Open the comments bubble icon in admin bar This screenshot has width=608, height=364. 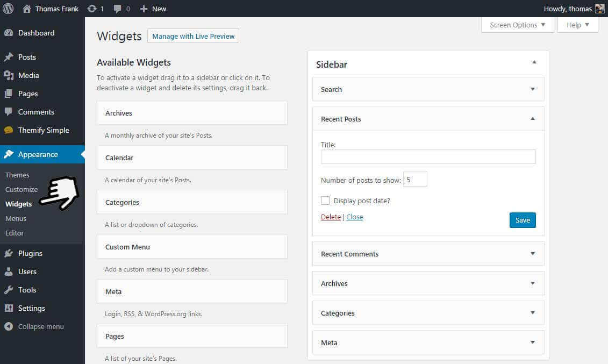[x=118, y=9]
